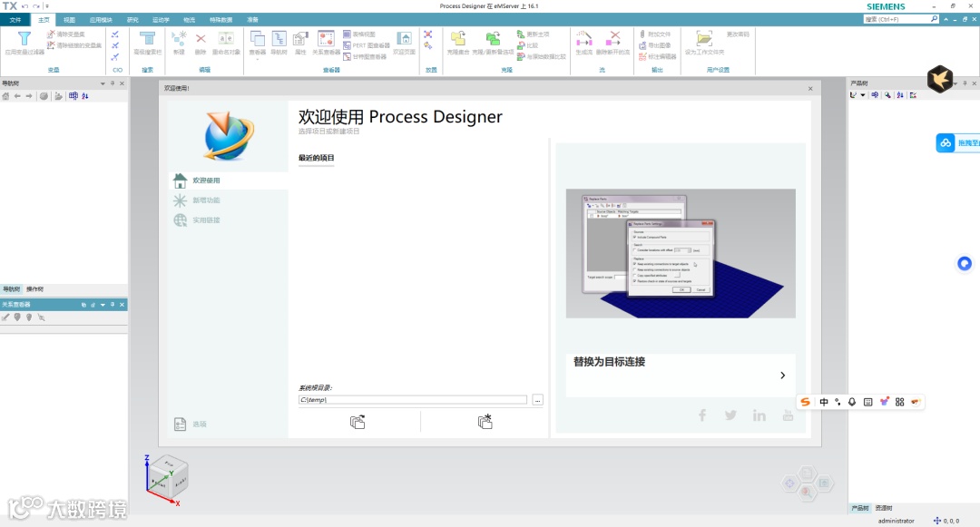Screen dimensions: 980x527
Task: Click the LinkedIn icon on welcome page
Action: point(759,415)
